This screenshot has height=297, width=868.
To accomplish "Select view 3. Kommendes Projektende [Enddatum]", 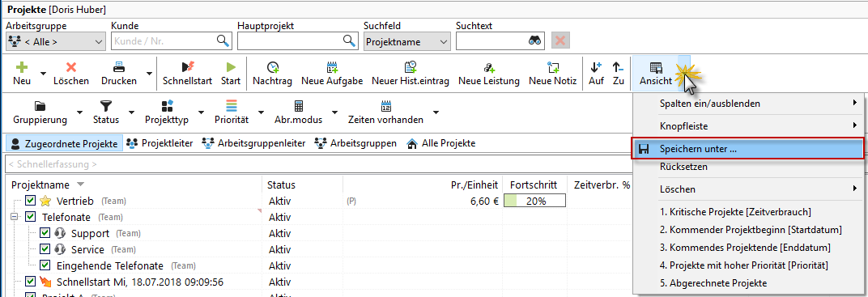I will tap(748, 247).
